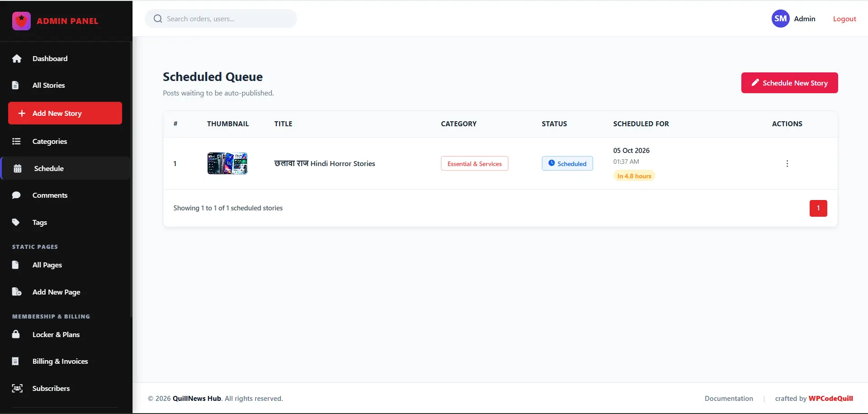Viewport: 868px width, 414px height.
Task: Click the Hindi Horror Stories title
Action: tap(324, 163)
